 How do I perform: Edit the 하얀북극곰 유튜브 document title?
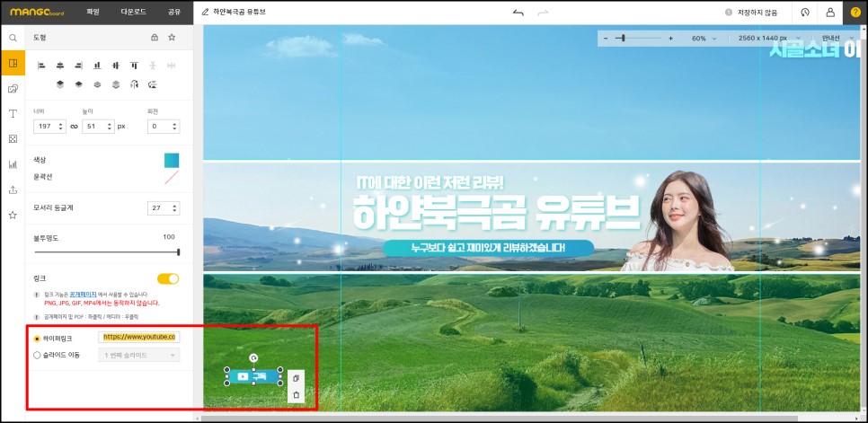pos(239,12)
